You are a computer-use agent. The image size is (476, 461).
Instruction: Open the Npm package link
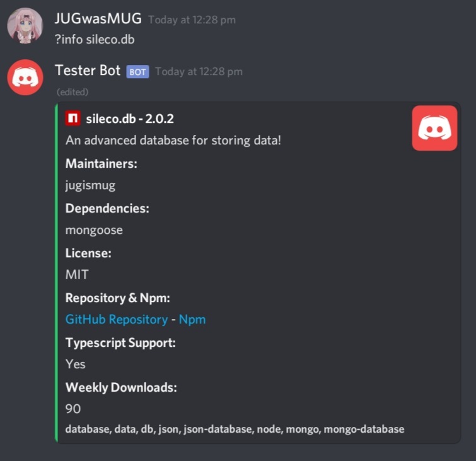[x=192, y=320]
